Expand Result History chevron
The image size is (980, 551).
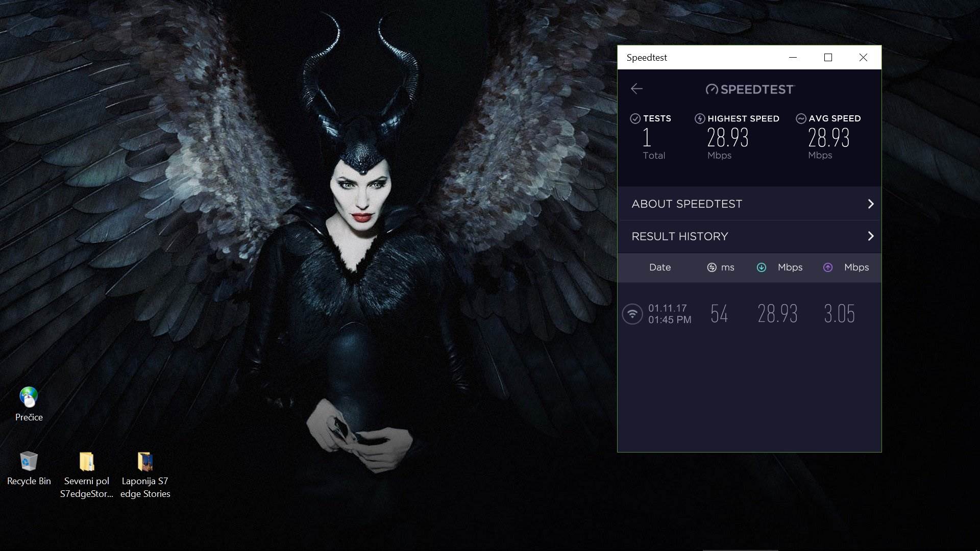[871, 236]
